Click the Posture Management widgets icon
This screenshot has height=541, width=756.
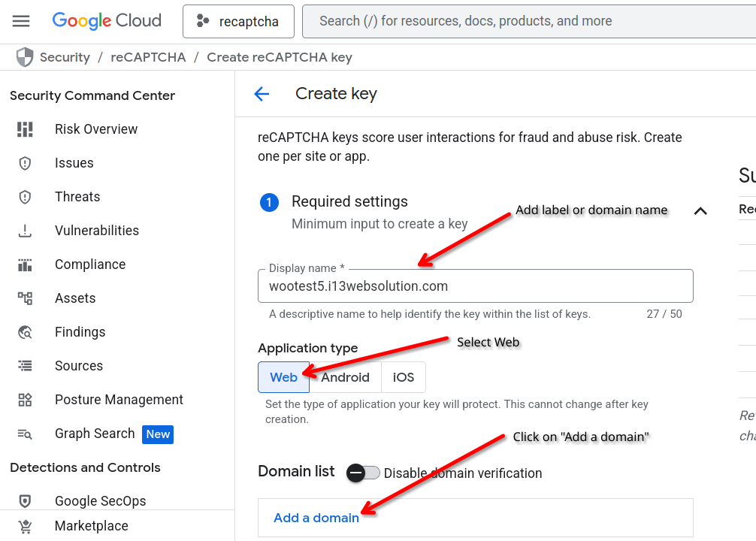tap(25, 400)
